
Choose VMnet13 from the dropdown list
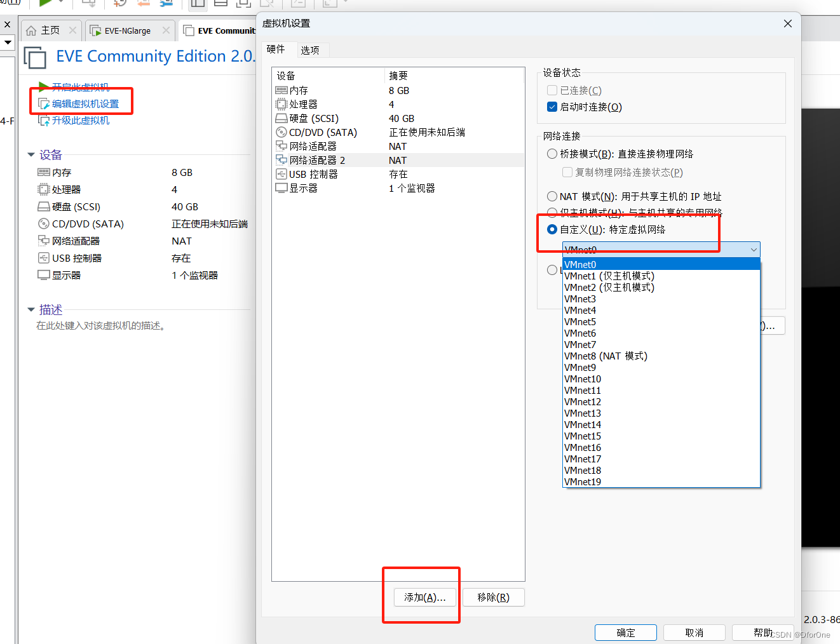(661, 413)
